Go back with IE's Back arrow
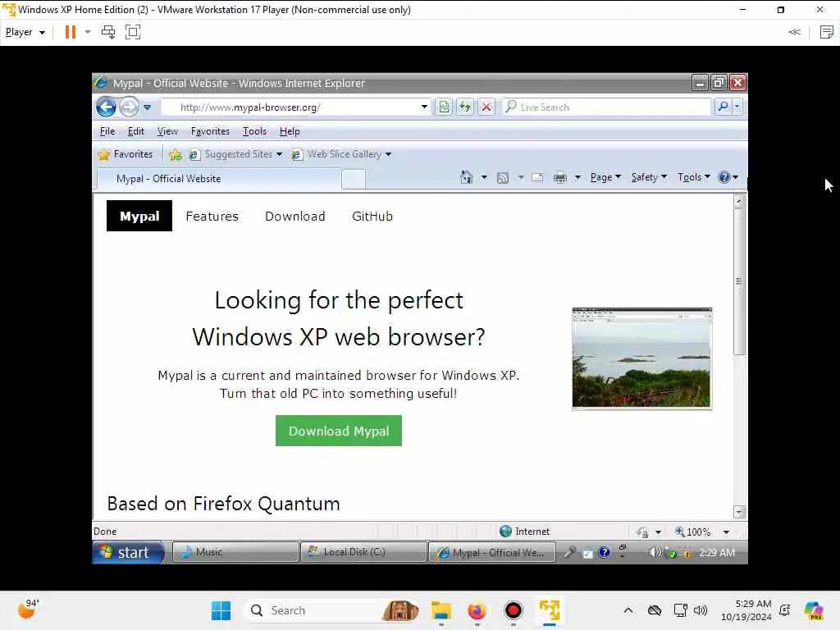Screen dimensions: 840x630 tap(106, 107)
